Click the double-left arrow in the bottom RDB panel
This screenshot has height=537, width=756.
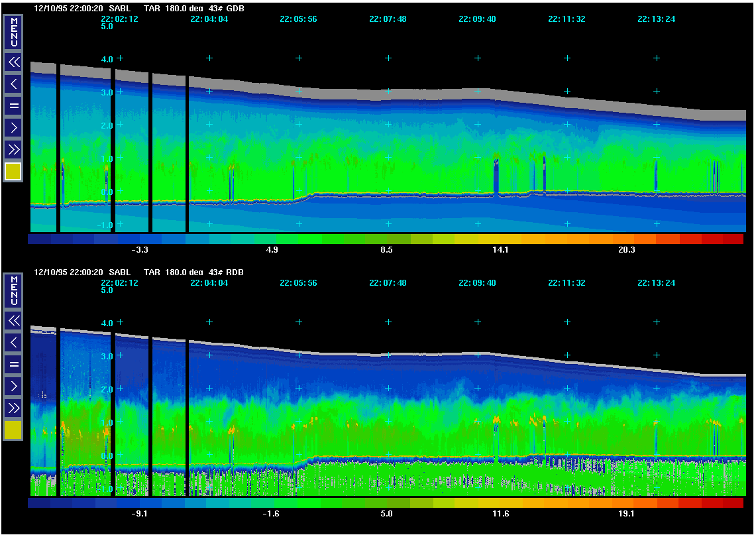pyautogui.click(x=13, y=321)
